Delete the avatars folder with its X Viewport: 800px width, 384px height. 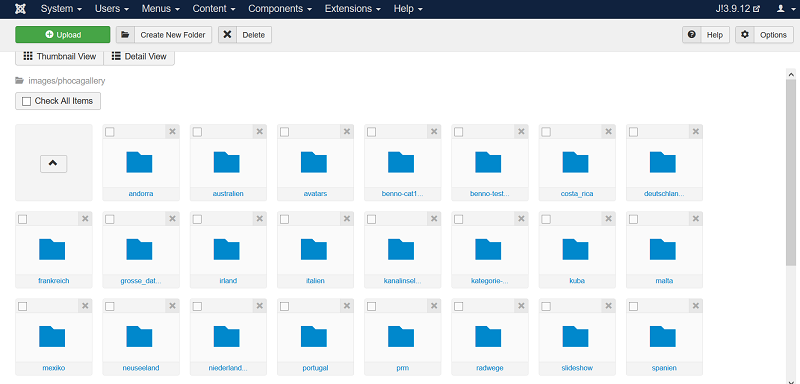pyautogui.click(x=347, y=132)
